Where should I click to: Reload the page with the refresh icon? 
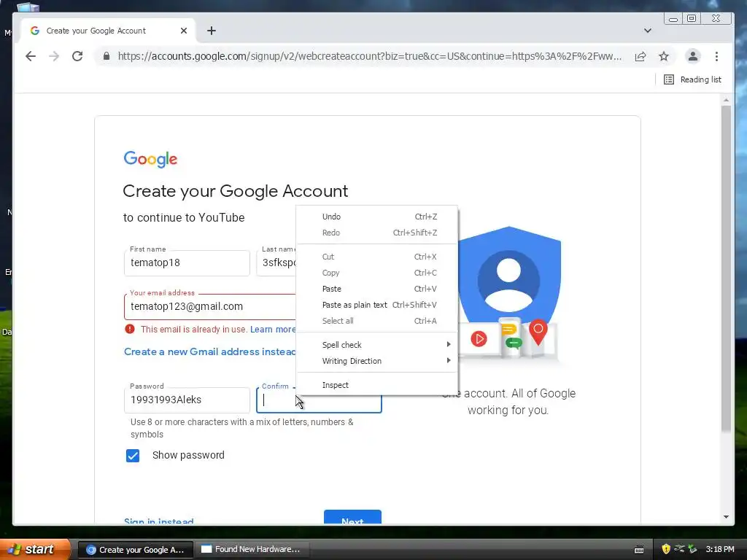(x=77, y=56)
